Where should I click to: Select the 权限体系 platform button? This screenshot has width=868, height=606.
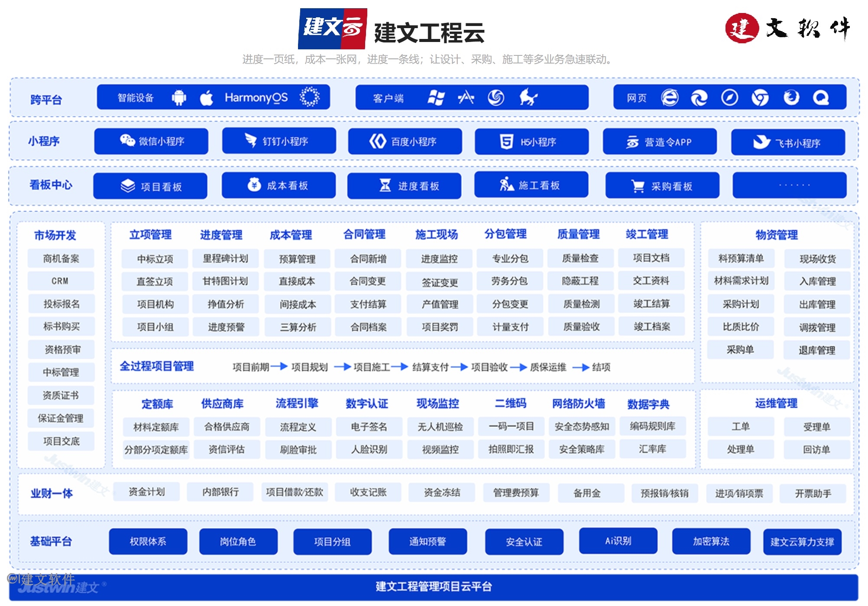[x=148, y=542]
